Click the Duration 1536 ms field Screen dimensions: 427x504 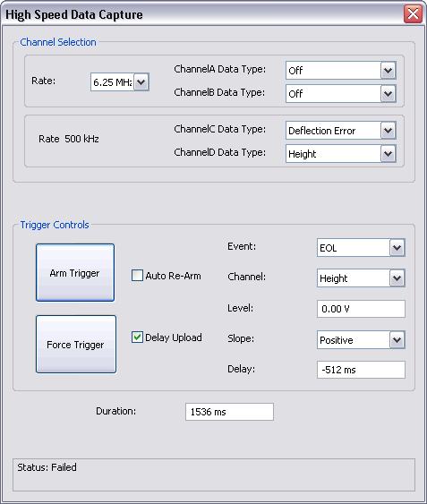[229, 412]
